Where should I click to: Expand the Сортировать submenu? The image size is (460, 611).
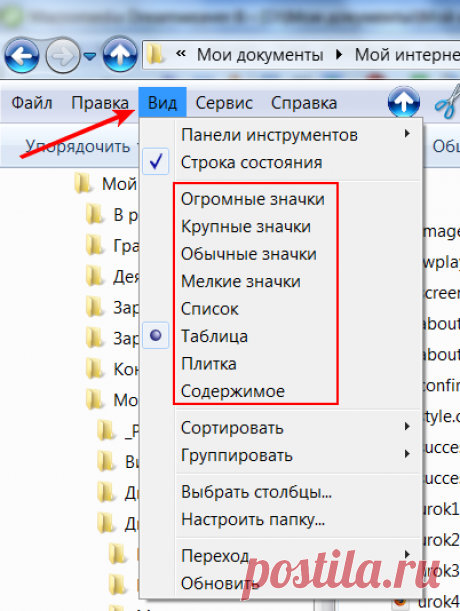point(281,428)
